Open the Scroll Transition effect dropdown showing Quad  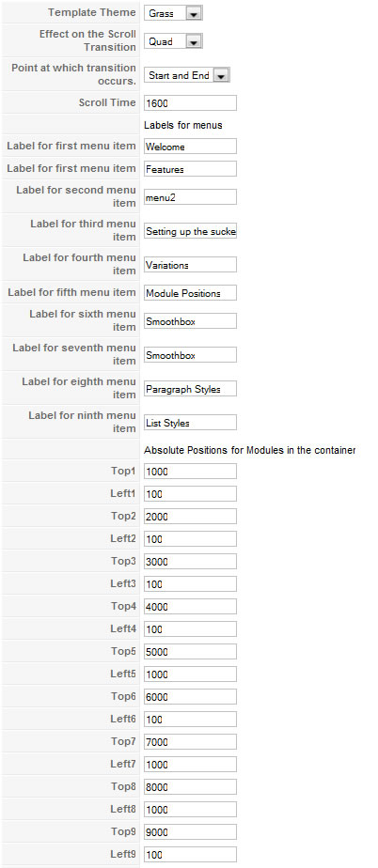pyautogui.click(x=173, y=41)
